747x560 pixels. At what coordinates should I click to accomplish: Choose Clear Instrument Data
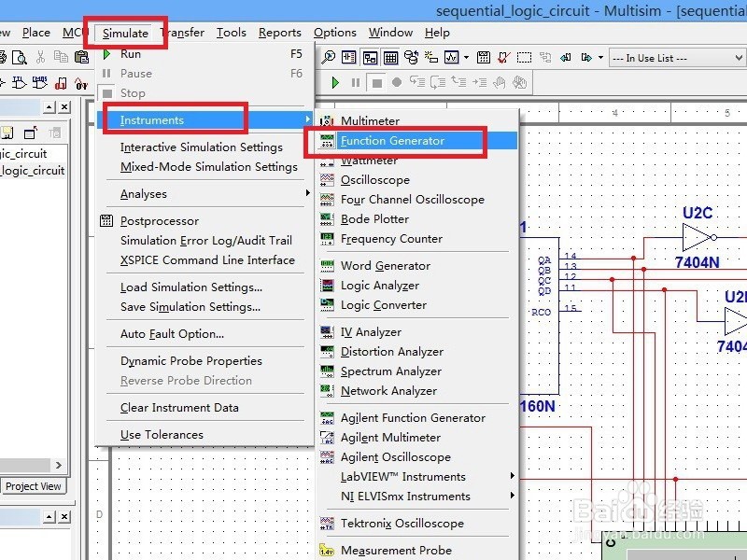(204, 408)
